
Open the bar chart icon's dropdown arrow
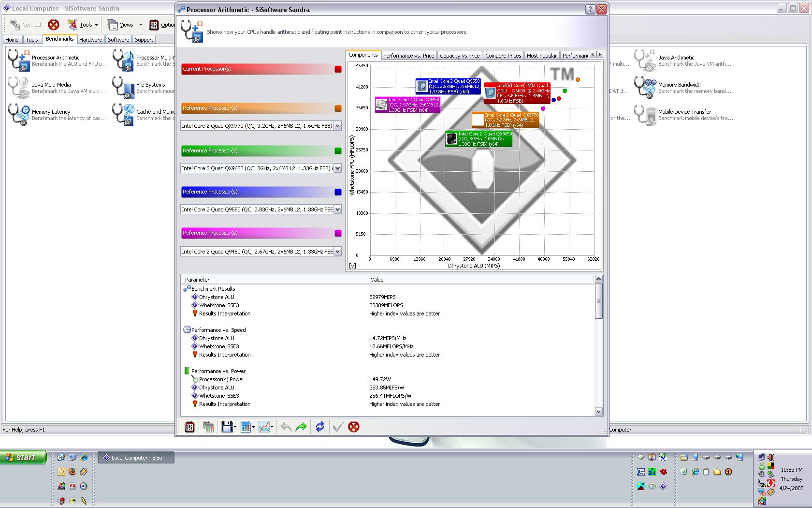[x=253, y=427]
